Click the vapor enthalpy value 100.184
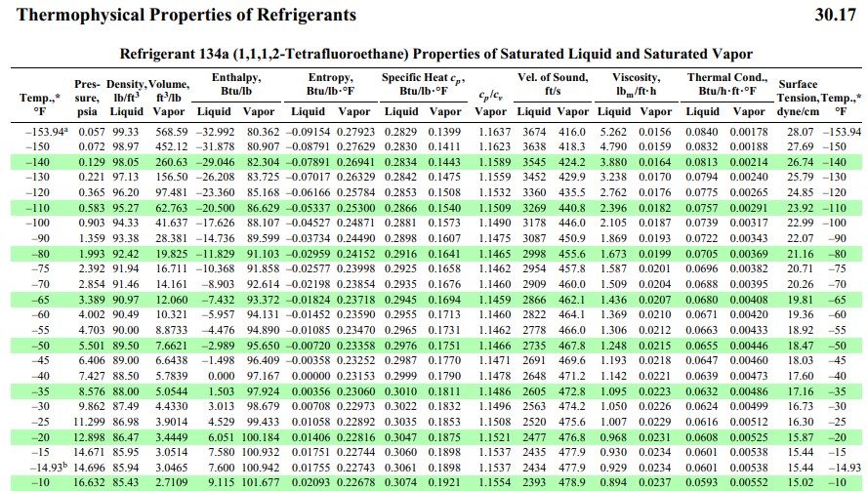 (260, 438)
